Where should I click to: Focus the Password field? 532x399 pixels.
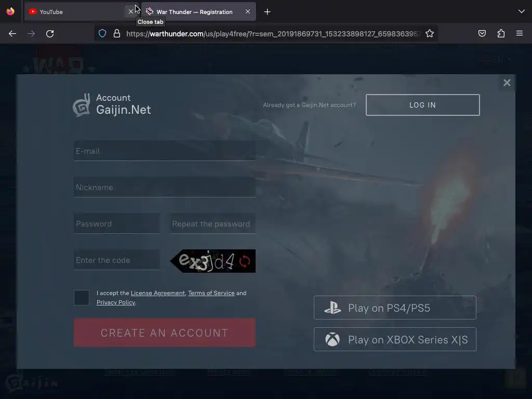point(117,223)
